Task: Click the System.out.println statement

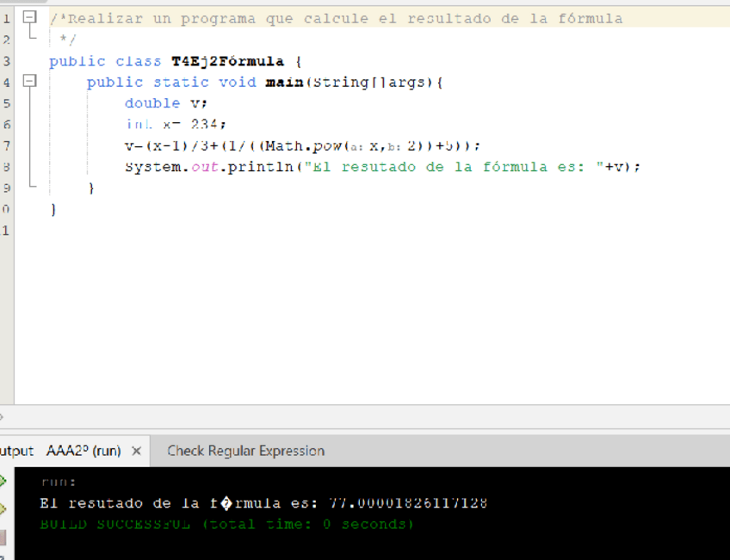Action: pos(383,167)
